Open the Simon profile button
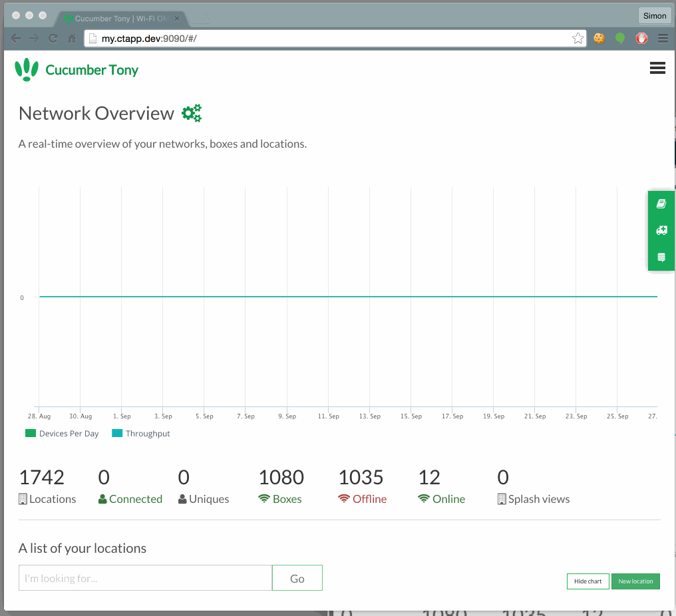 (654, 16)
